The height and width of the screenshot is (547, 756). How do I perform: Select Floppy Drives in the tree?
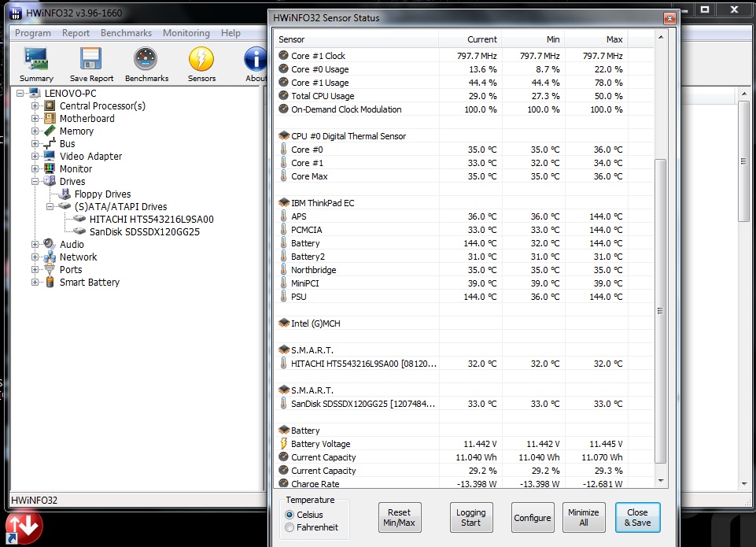102,194
